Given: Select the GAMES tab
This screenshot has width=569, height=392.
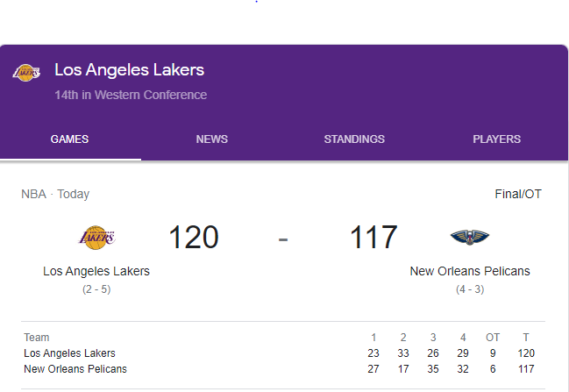Looking at the screenshot, I should 69,139.
